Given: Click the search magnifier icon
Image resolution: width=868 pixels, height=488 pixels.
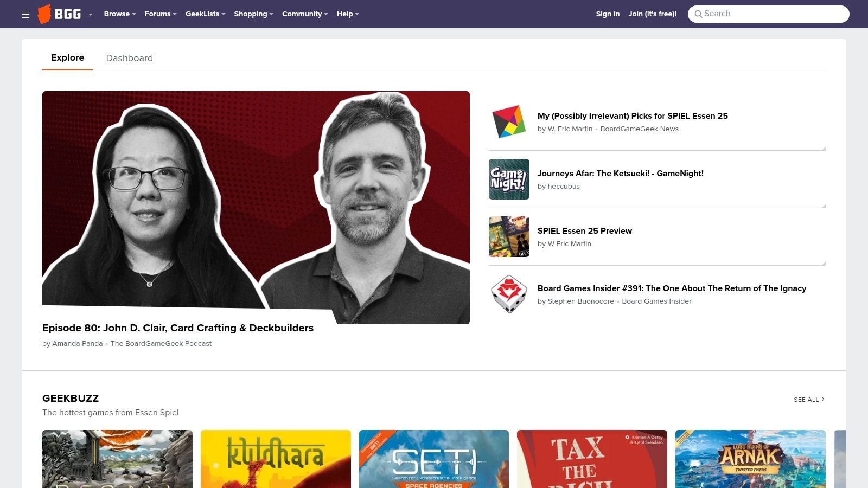Looking at the screenshot, I should (x=698, y=14).
